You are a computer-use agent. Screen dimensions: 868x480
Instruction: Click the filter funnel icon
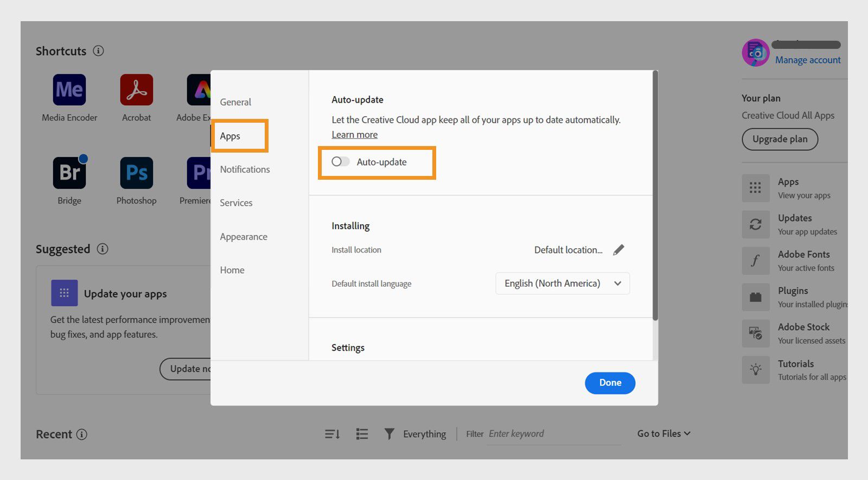pos(389,434)
